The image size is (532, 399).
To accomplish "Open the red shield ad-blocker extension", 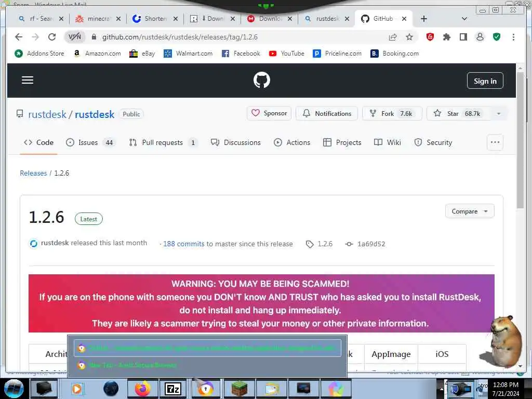I will 430,37.
